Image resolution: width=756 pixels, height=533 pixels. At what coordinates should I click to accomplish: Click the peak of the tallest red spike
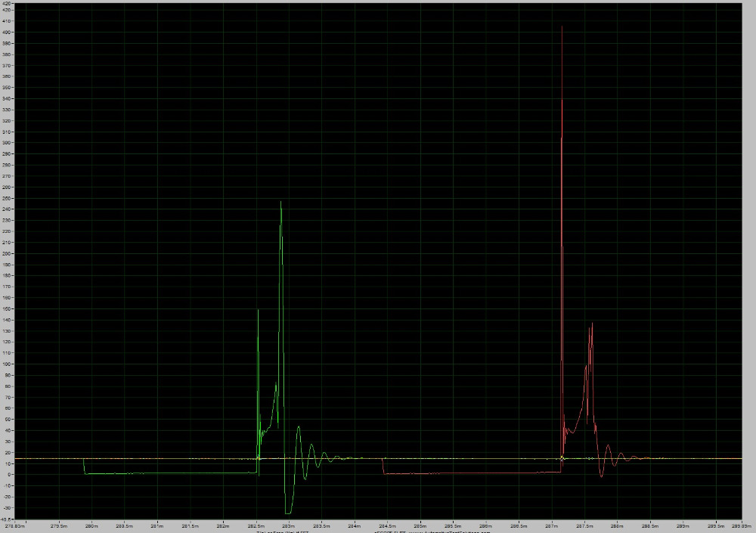(x=562, y=27)
